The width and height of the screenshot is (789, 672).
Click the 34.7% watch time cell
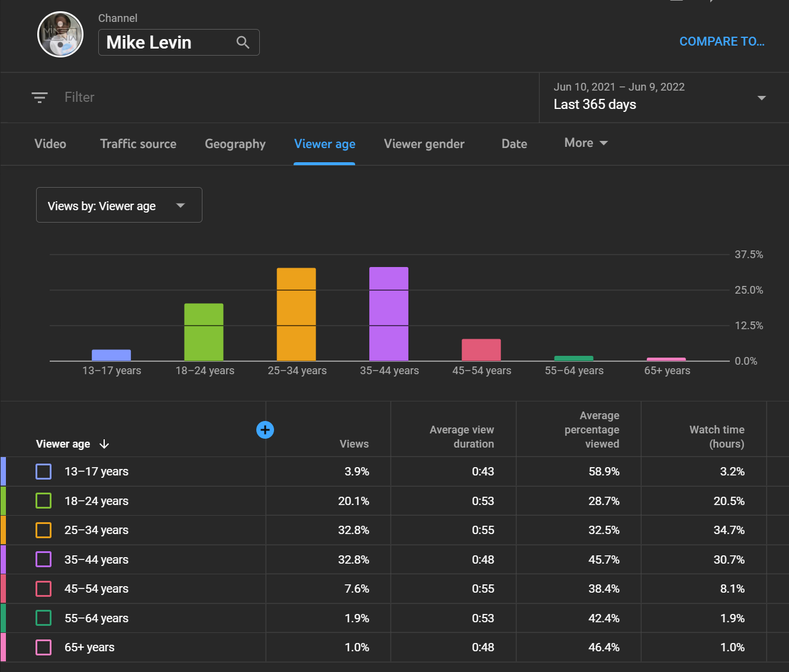(729, 530)
